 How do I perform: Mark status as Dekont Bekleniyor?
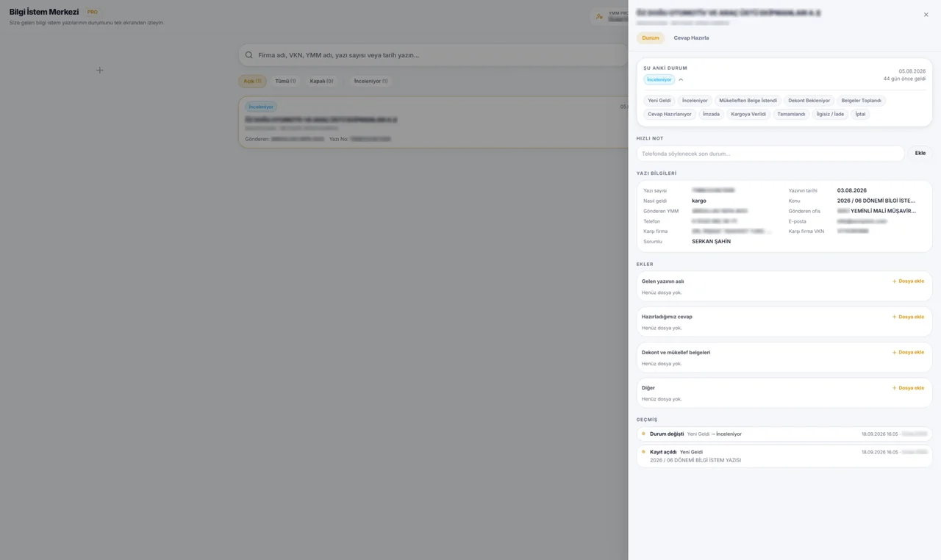[x=809, y=101]
